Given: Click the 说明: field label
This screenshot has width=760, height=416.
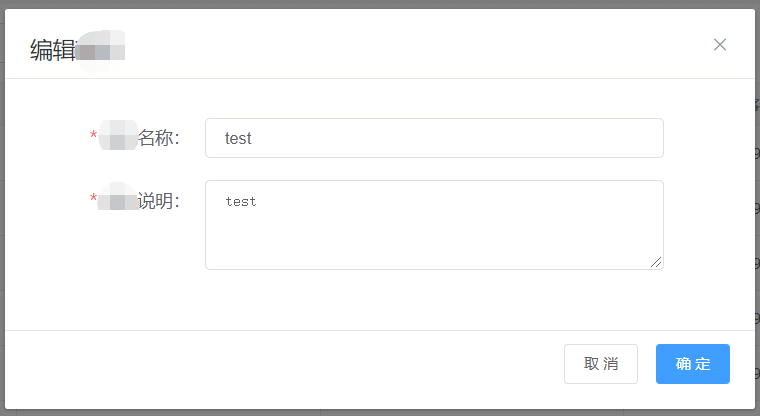Looking at the screenshot, I should pos(159,200).
